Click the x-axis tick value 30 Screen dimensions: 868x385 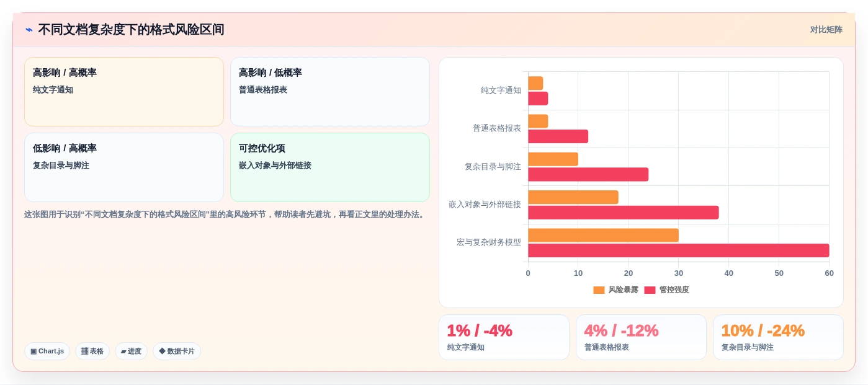[x=679, y=273]
